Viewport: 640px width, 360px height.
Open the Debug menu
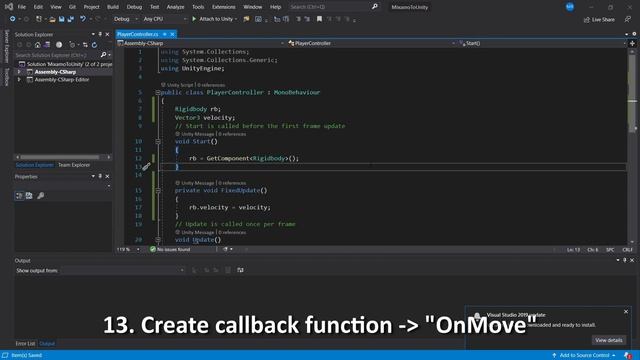[134, 7]
